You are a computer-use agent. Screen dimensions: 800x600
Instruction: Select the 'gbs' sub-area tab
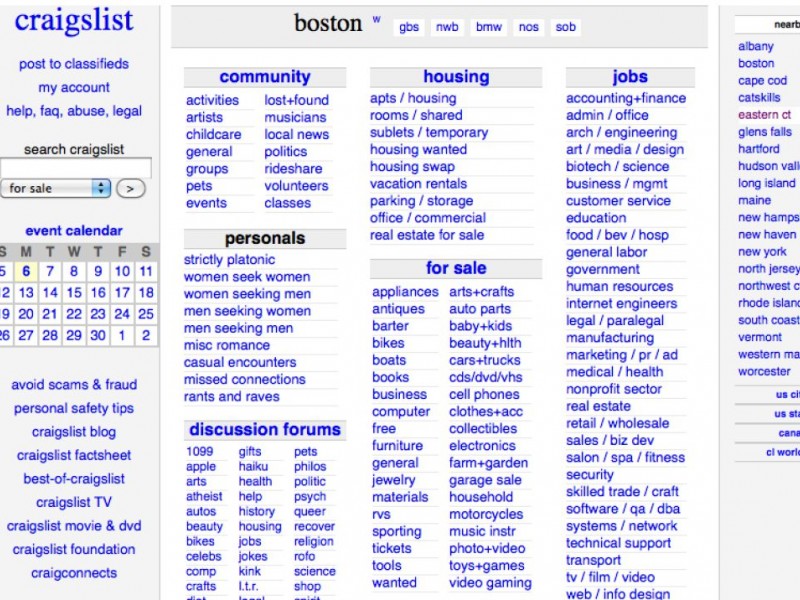[x=409, y=27]
